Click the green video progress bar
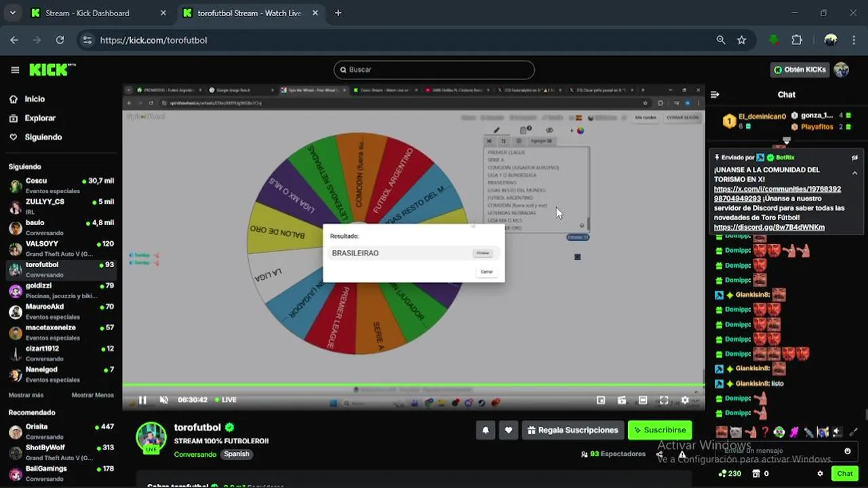The height and width of the screenshot is (488, 868). click(413, 386)
